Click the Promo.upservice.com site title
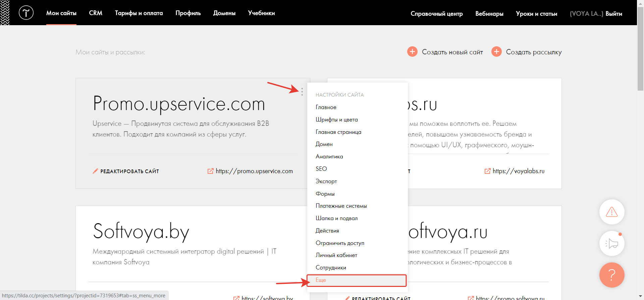This screenshot has width=644, height=300. pyautogui.click(x=179, y=104)
